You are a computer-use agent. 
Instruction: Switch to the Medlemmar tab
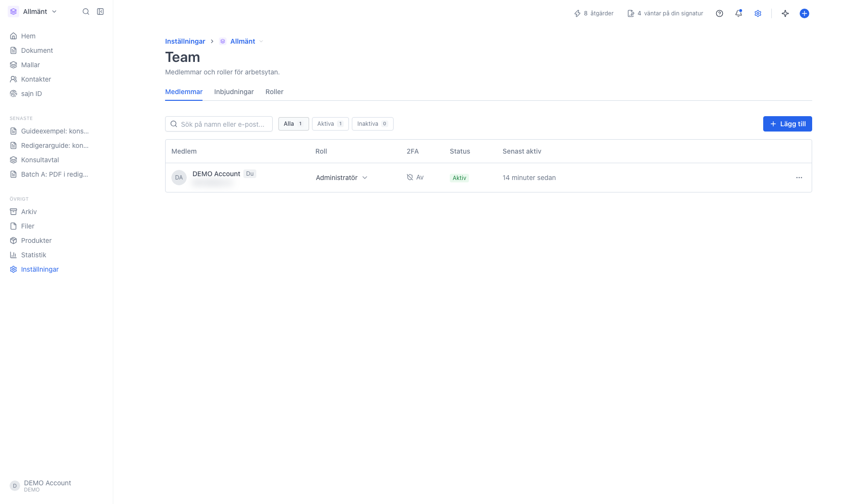184,92
